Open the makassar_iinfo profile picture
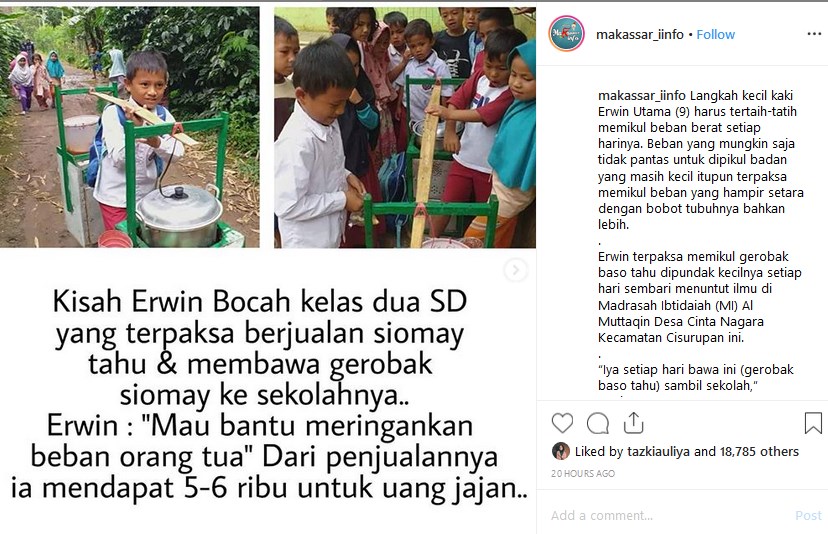This screenshot has height=534, width=828. pyautogui.click(x=566, y=34)
